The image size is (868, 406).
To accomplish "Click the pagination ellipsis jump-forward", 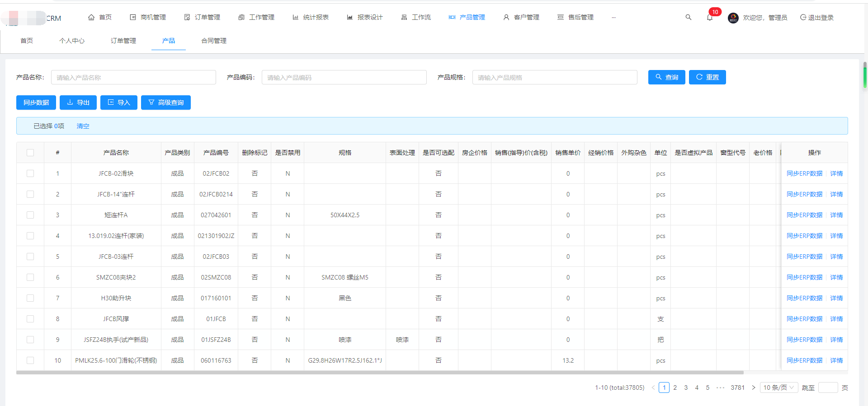I will click(721, 387).
